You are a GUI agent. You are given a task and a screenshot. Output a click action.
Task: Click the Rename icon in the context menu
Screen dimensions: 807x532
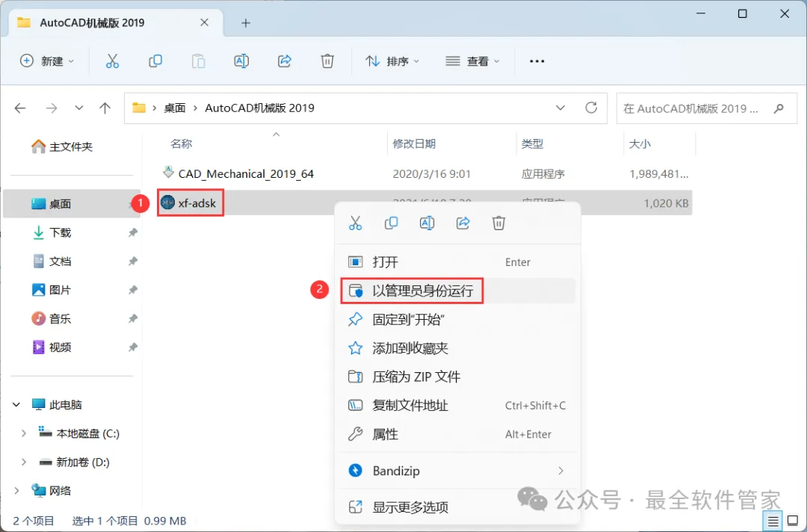click(x=427, y=223)
